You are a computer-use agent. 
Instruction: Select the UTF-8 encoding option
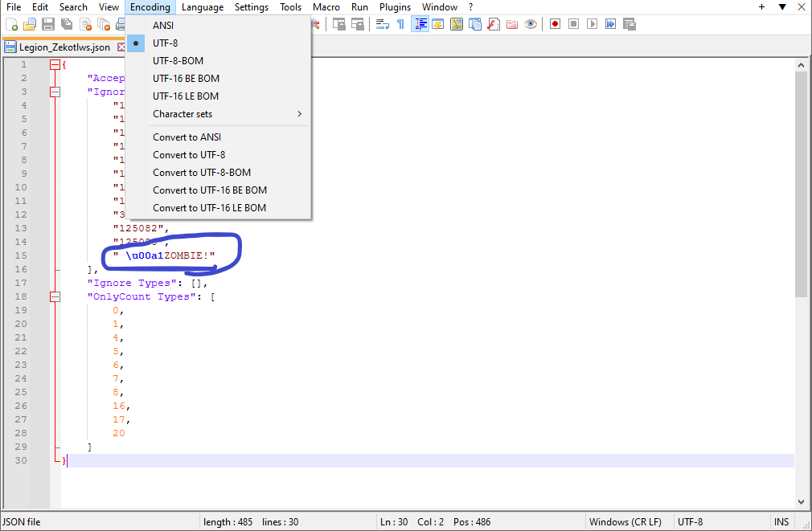coord(166,43)
